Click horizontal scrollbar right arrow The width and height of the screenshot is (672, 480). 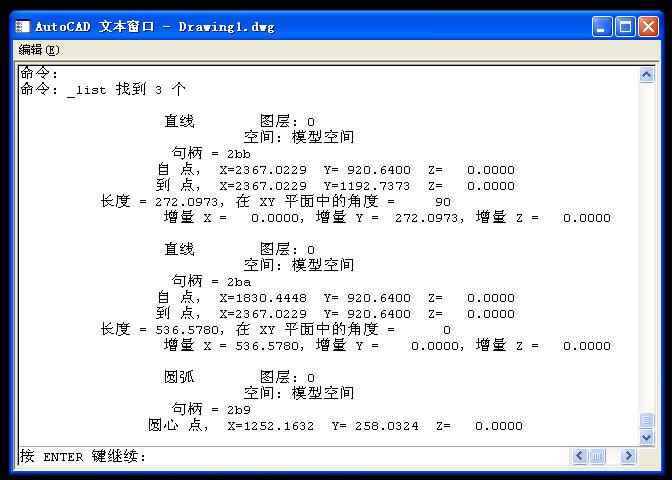(628, 456)
